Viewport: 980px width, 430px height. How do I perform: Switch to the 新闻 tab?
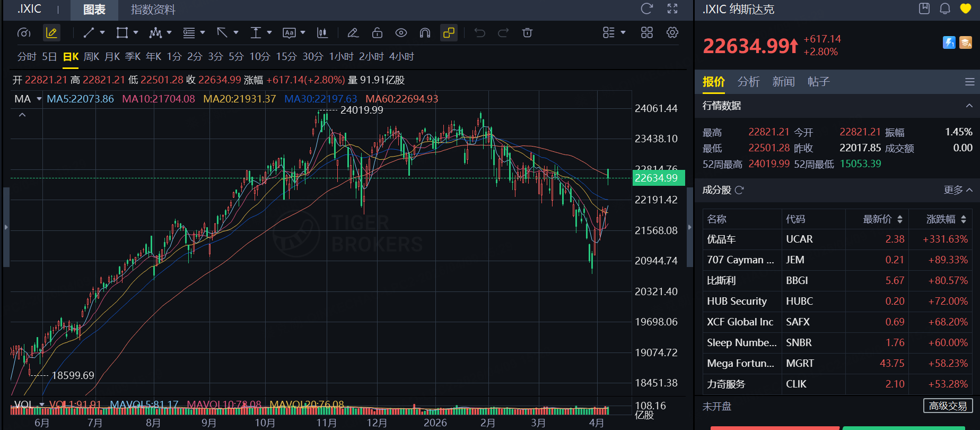tap(783, 82)
